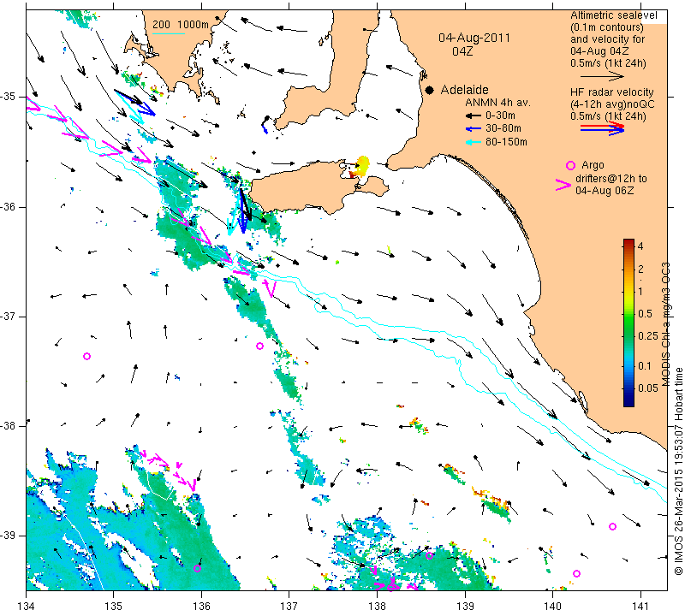Click the red-blue HF radar velocity legend arrows
The width and height of the screenshot is (685, 616).
(602, 128)
